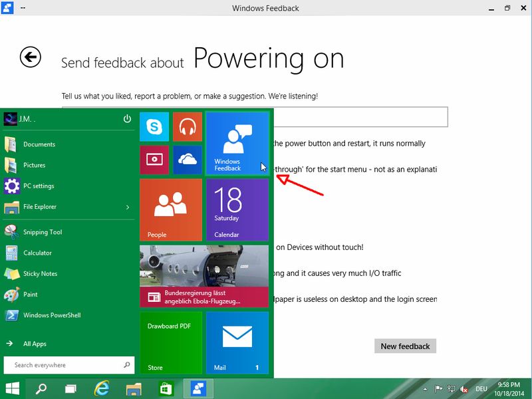The image size is (532, 399).
Task: Open Task View on the taskbar
Action: (71, 388)
